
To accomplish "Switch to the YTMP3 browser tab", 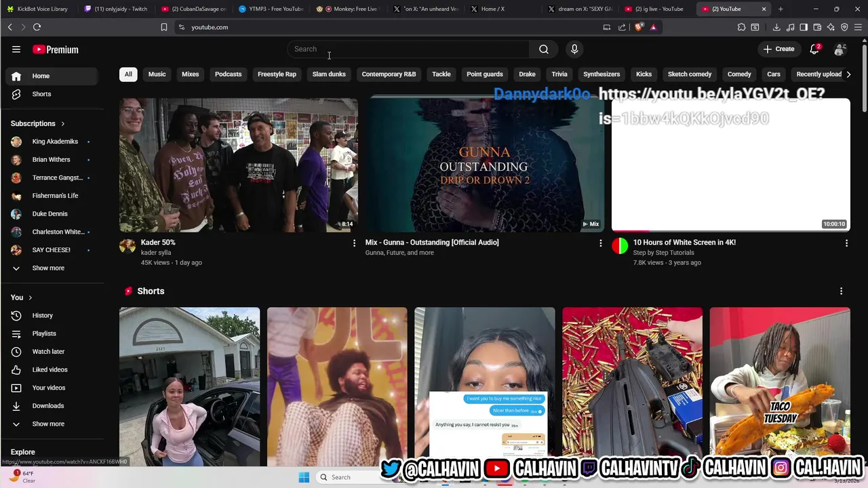I will (x=271, y=9).
